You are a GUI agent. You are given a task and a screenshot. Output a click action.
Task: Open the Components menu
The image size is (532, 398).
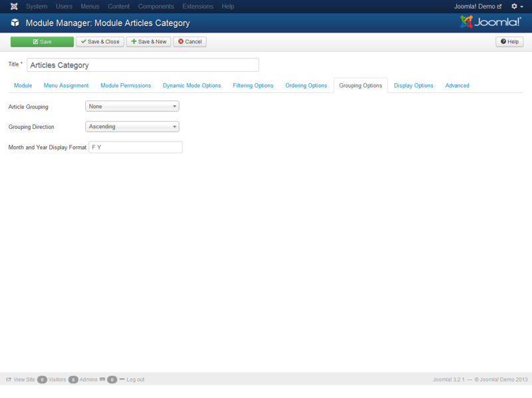156,7
